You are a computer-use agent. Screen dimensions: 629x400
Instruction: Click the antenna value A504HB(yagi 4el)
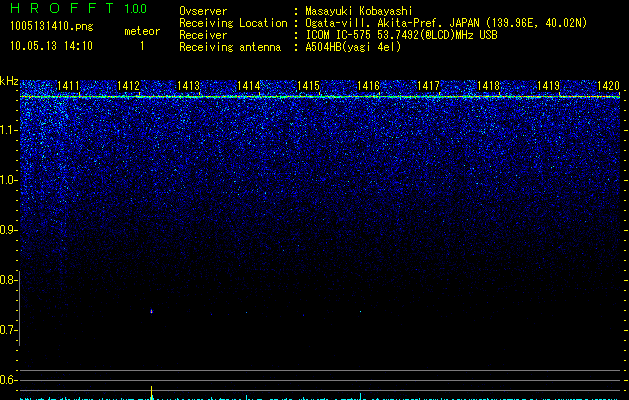(x=353, y=47)
